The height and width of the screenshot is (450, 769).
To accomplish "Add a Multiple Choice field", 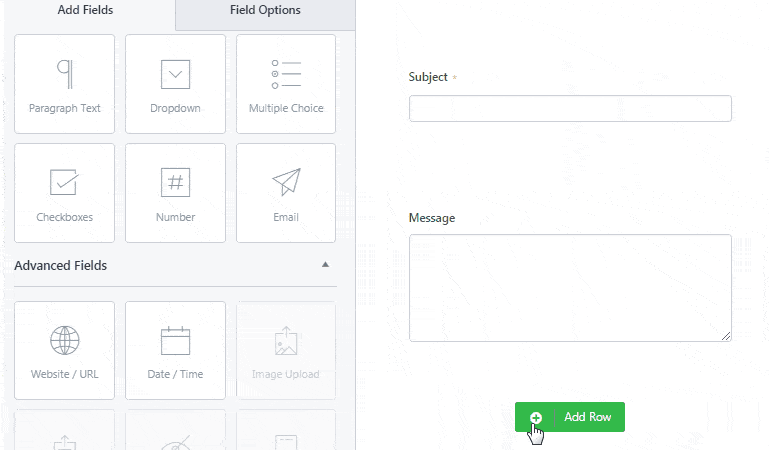I will tap(286, 84).
